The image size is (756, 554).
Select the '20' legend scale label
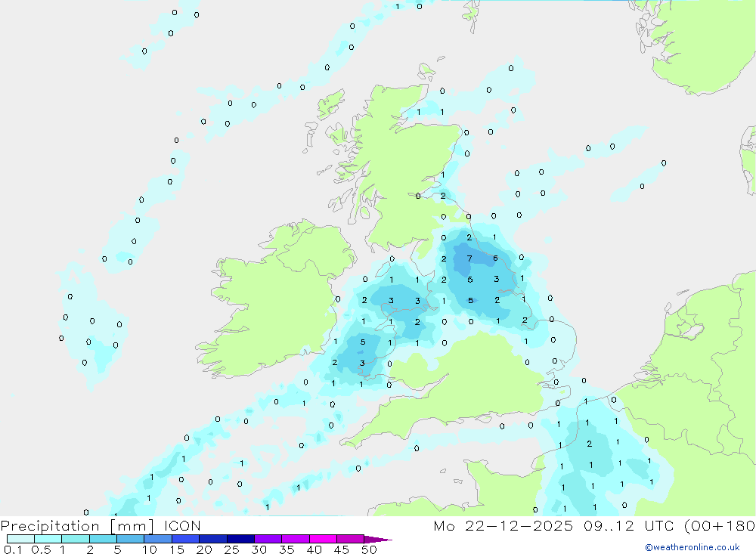pos(204,549)
